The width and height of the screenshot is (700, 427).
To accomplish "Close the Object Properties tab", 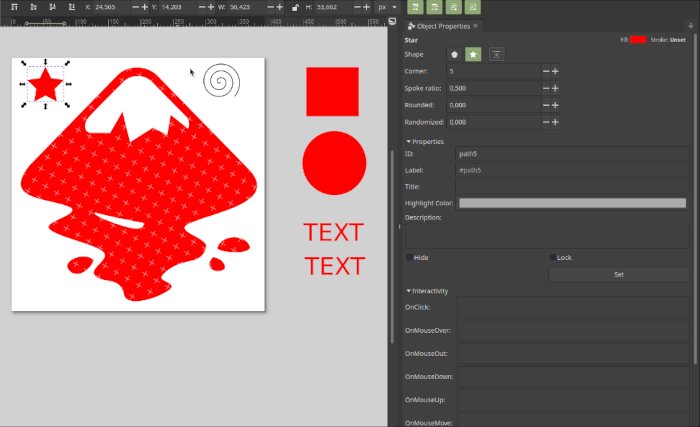I will [x=476, y=26].
